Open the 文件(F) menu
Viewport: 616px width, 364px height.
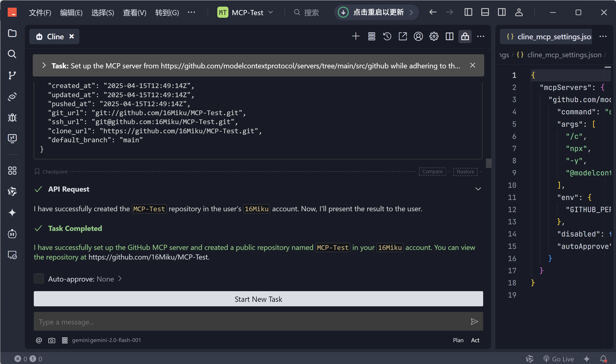click(x=40, y=12)
